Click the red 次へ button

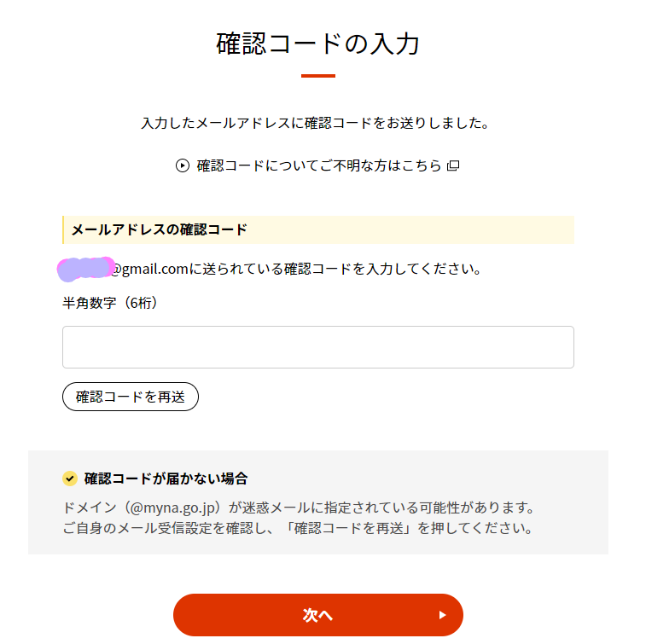pos(318,615)
